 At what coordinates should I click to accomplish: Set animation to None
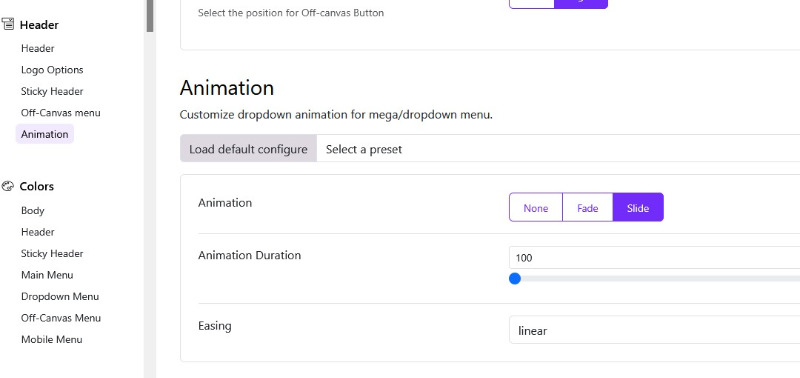click(536, 207)
